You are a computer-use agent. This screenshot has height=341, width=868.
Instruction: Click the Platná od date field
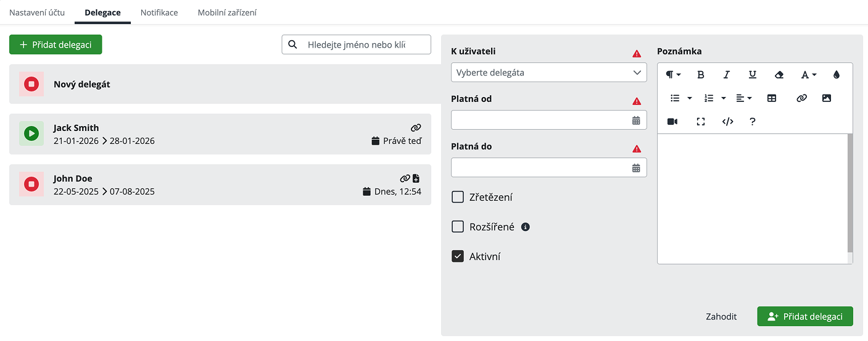540,120
